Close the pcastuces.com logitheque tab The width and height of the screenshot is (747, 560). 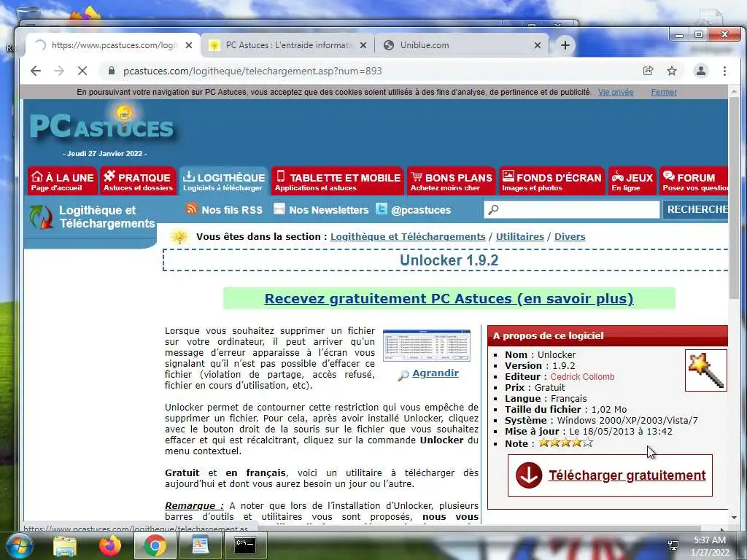click(189, 45)
